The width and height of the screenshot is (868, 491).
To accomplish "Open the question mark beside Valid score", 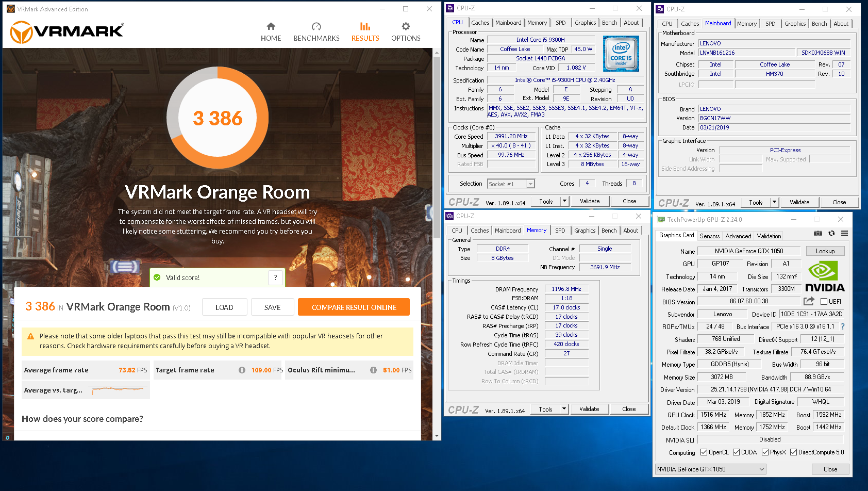I will (x=276, y=277).
